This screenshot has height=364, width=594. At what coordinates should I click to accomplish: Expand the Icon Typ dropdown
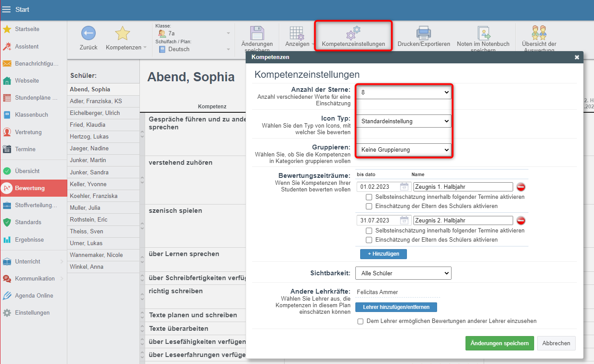[x=403, y=121]
